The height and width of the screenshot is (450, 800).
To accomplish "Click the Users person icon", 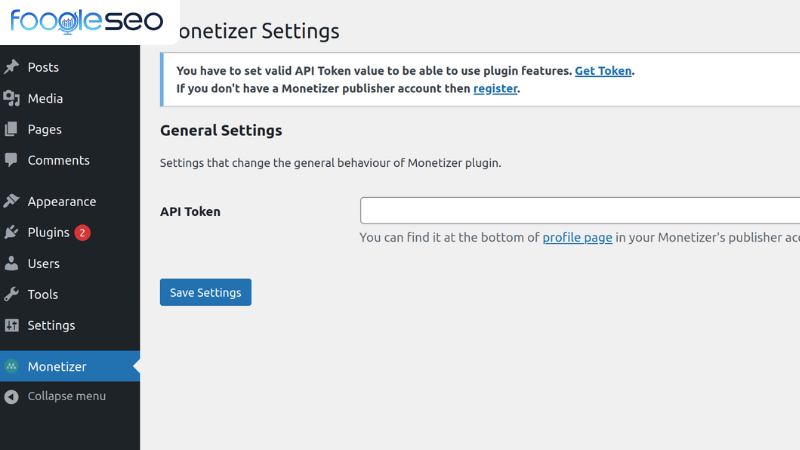I will point(12,263).
